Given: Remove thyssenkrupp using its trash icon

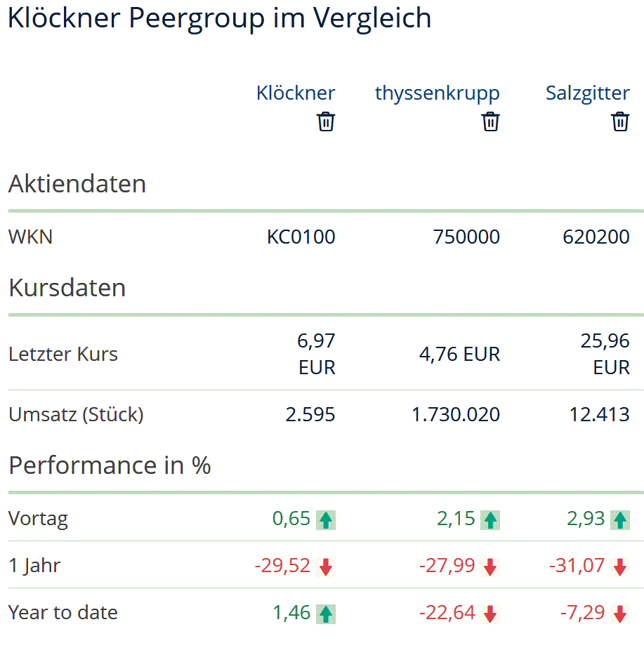Looking at the screenshot, I should click(490, 121).
